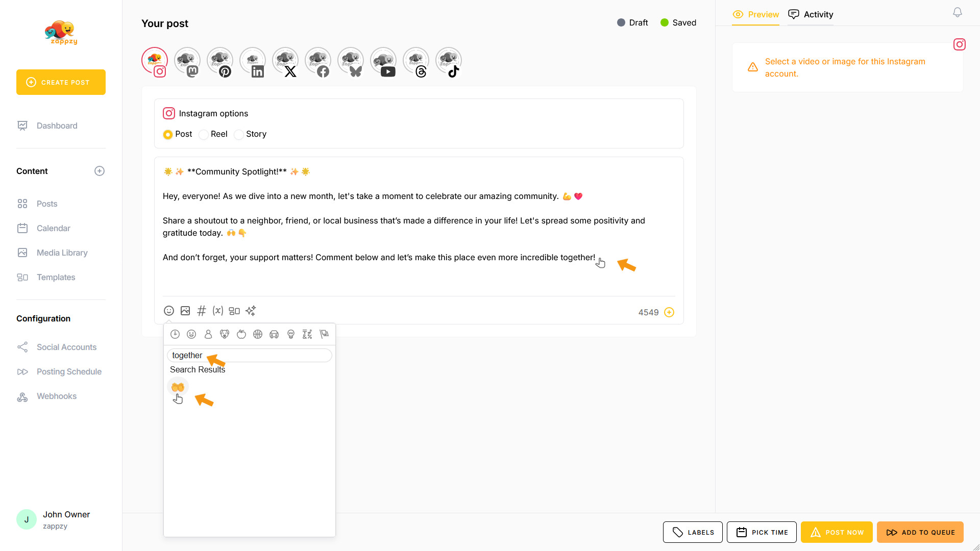The height and width of the screenshot is (551, 980).
Task: Expand character count plus circle
Action: tap(669, 312)
